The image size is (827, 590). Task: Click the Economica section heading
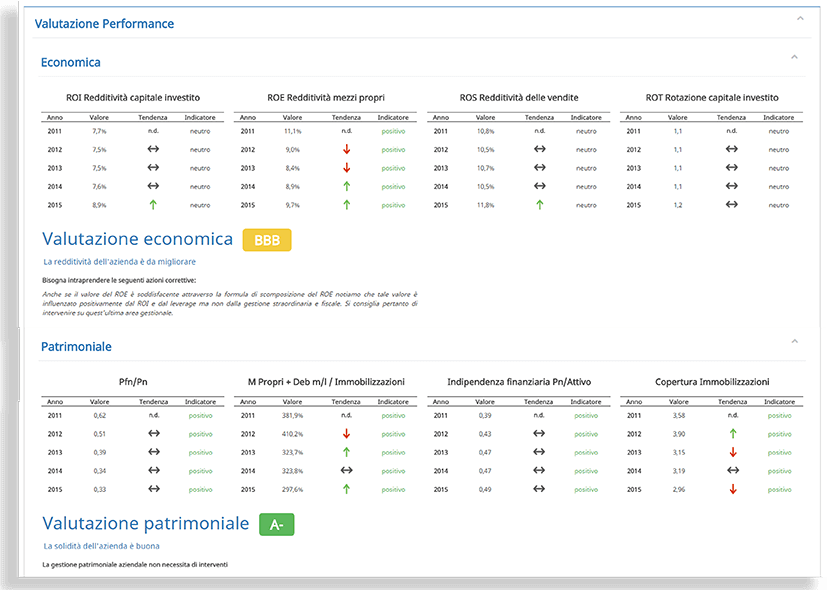71,62
